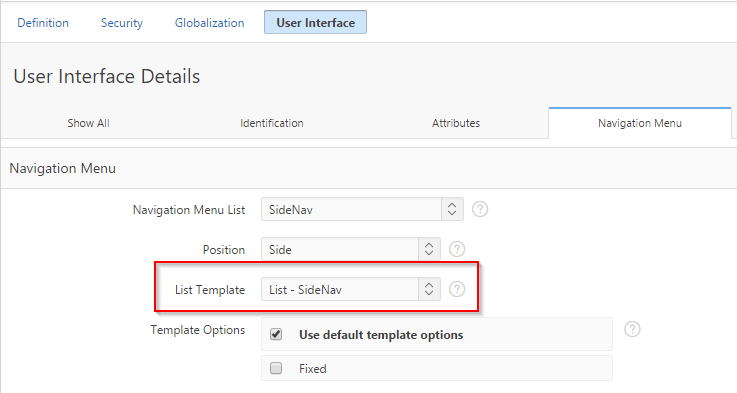Expand the Navigation Menu List dropdown arrows
The width and height of the screenshot is (737, 393).
(452, 209)
